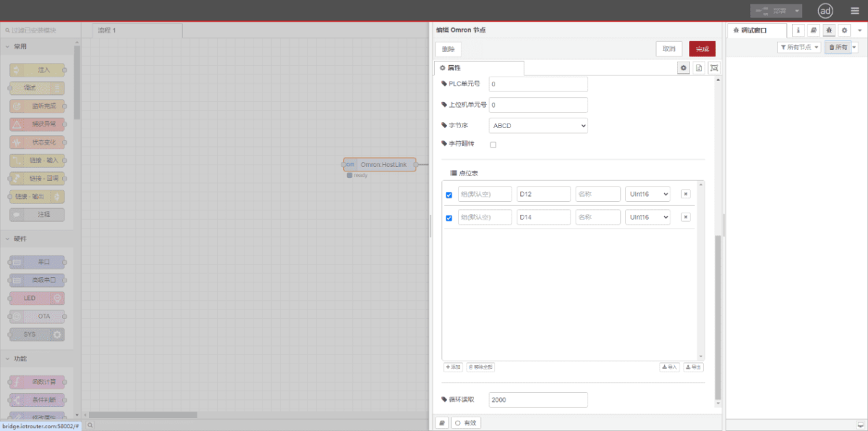The image size is (868, 431).
Task: Click the 取消 button to discard edits
Action: [x=668, y=48]
